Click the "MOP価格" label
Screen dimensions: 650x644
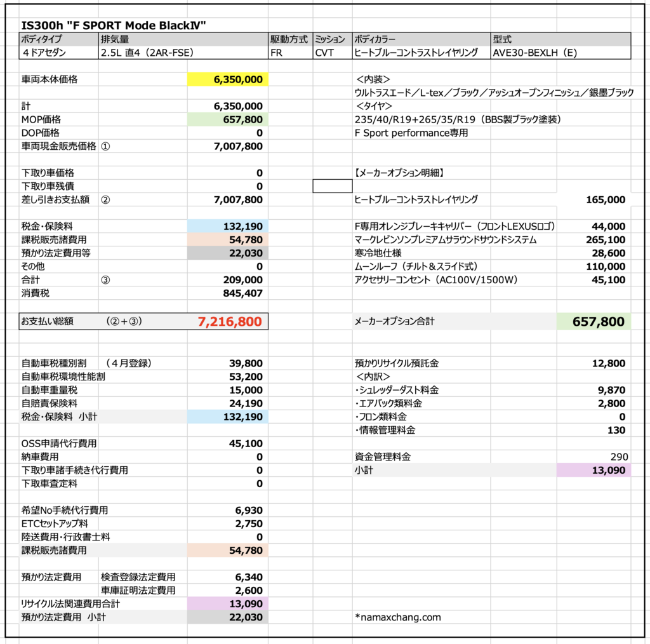point(41,119)
